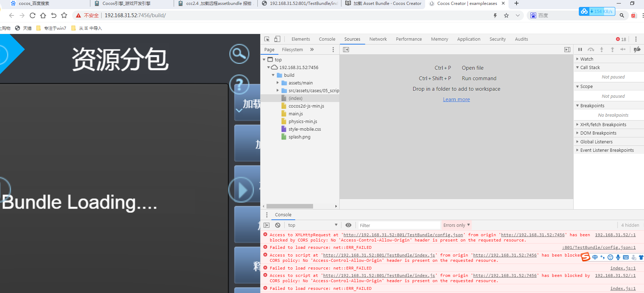Expand the src/assets/cases folder
This screenshot has width=644, height=293.
pyautogui.click(x=278, y=90)
